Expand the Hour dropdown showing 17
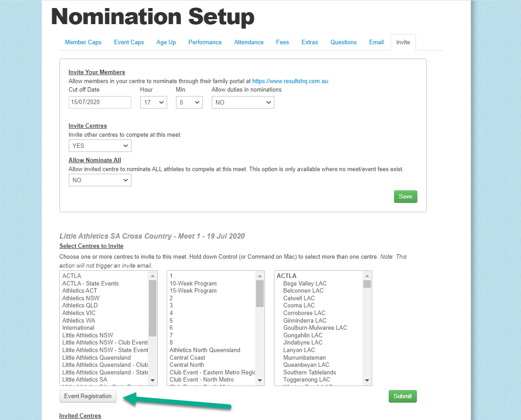 154,102
